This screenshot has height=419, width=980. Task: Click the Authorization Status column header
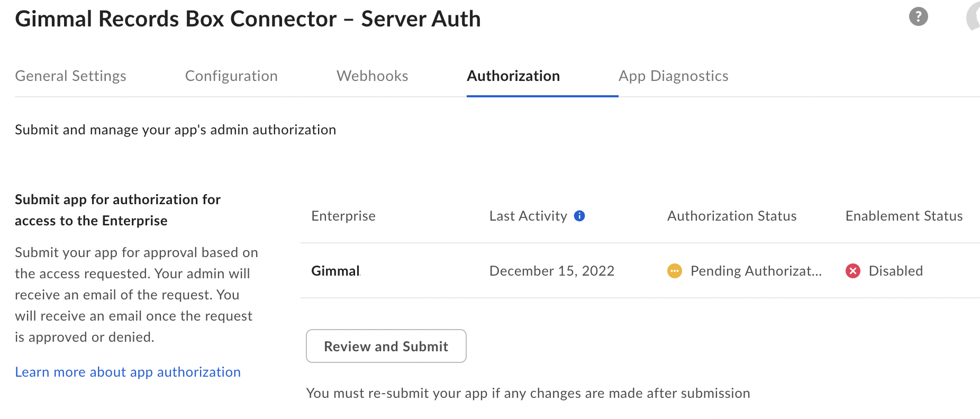(731, 216)
